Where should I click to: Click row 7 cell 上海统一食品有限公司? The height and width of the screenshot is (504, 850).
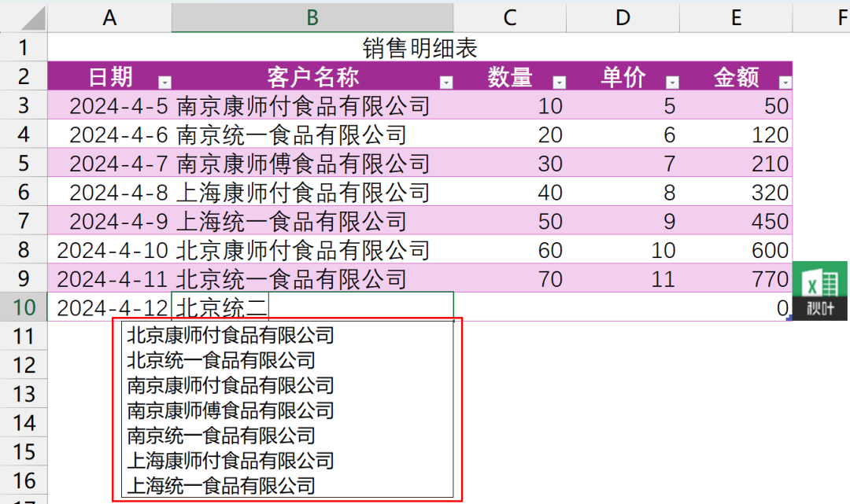click(312, 220)
